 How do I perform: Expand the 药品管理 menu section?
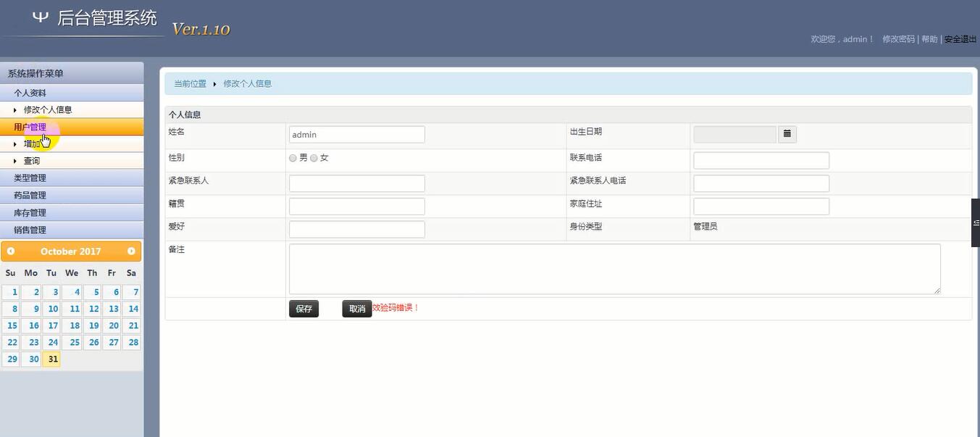pyautogui.click(x=72, y=195)
